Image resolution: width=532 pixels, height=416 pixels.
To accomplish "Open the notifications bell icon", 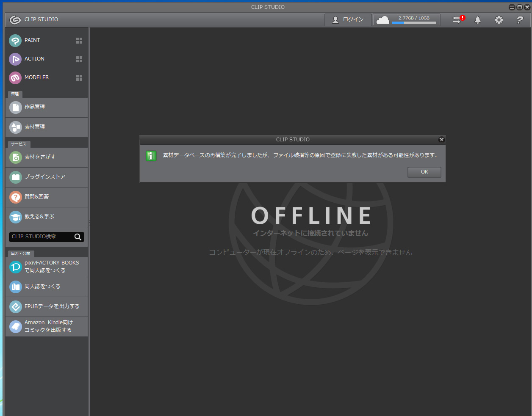I will coord(477,20).
